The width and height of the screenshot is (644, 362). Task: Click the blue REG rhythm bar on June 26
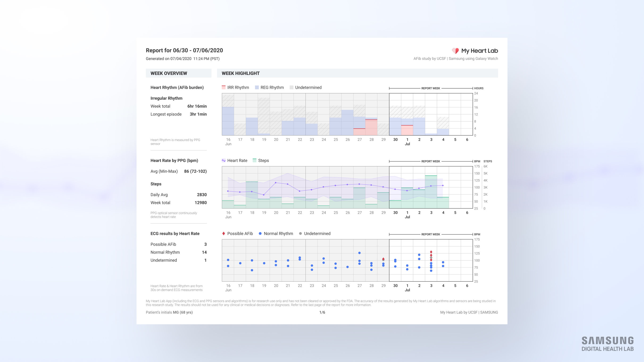[x=347, y=122]
